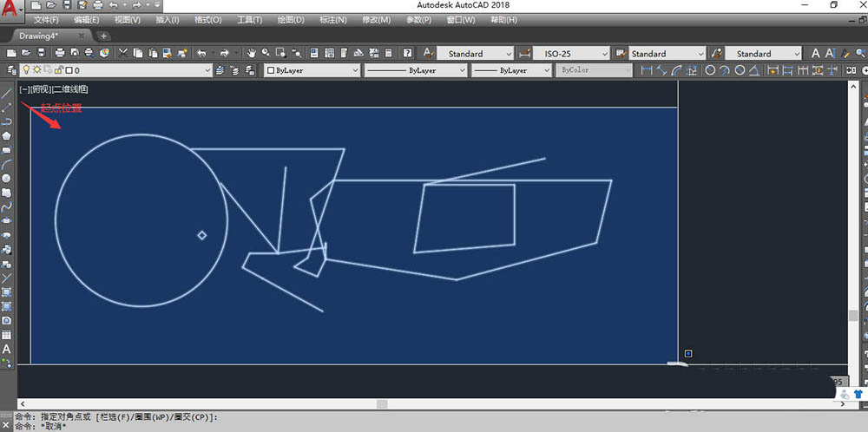Image resolution: width=868 pixels, height=432 pixels.
Task: Open the 文件(F) menu
Action: (x=46, y=20)
